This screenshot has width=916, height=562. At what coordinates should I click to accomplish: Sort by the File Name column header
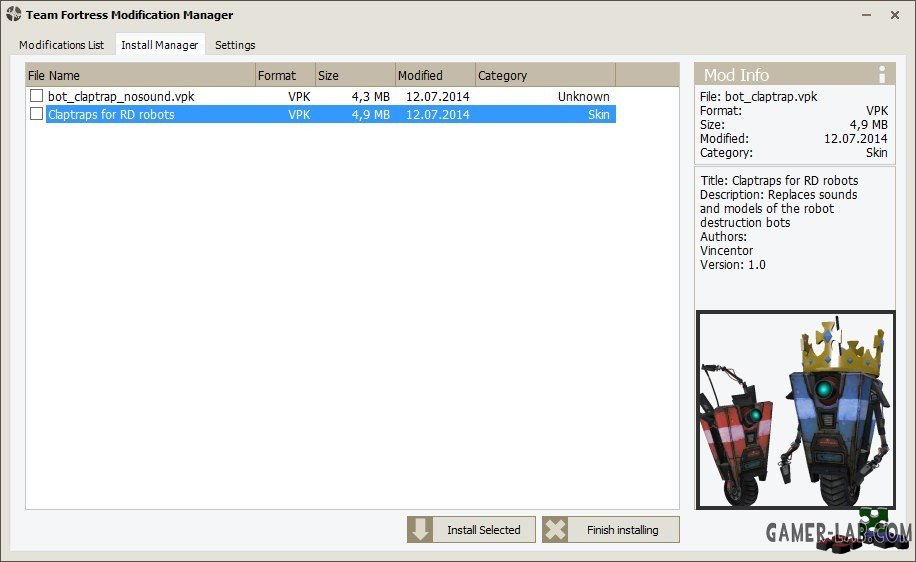coord(141,75)
